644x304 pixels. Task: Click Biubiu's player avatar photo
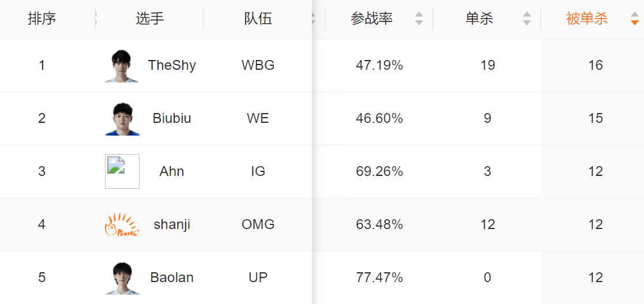pos(122,119)
